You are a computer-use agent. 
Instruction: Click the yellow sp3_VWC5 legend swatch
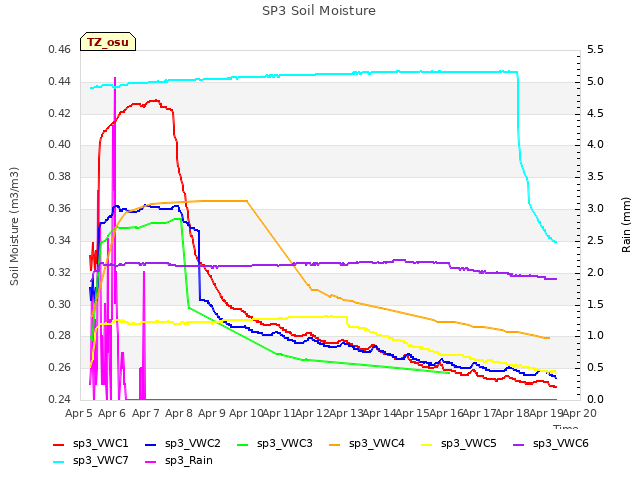coord(427,444)
